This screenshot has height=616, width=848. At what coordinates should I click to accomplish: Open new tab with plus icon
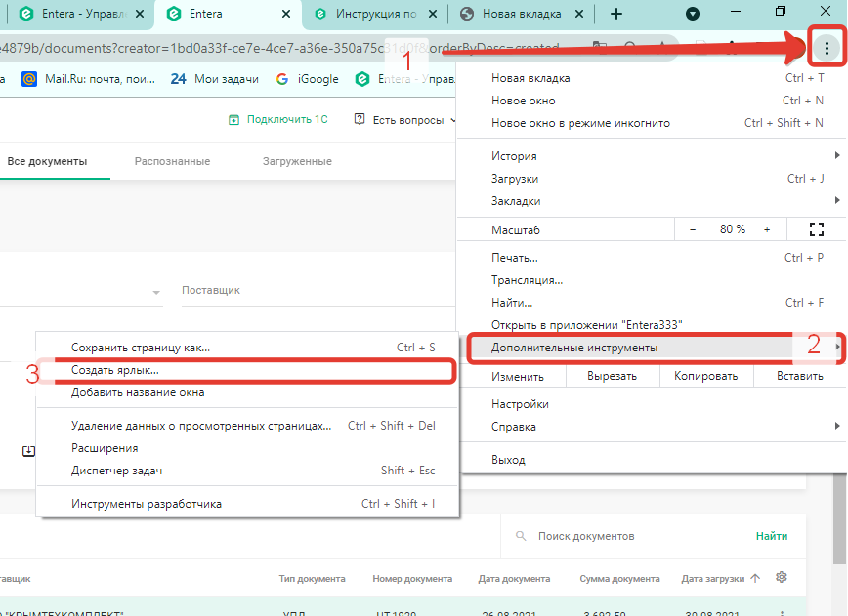(x=616, y=14)
